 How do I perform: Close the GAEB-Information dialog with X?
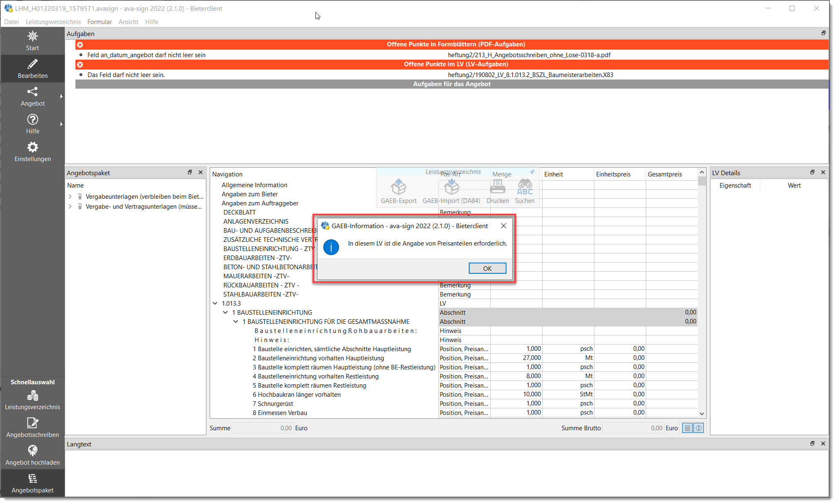pyautogui.click(x=504, y=226)
